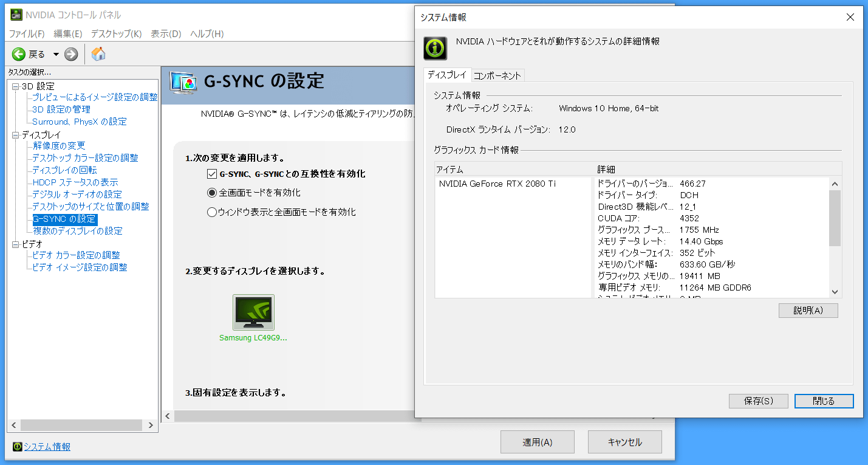Screen dimensions: 868x465
Task: Click the G-SYNC header monitor icon
Action: [183, 81]
